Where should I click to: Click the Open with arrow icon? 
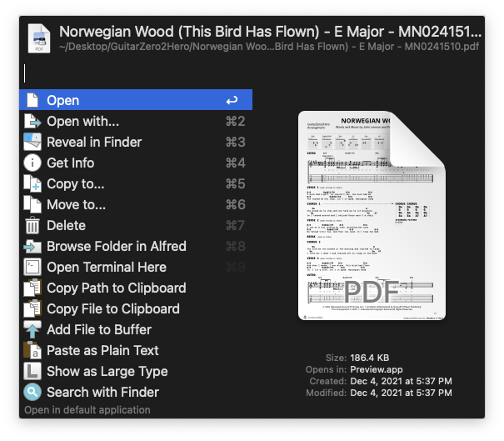pos(32,121)
